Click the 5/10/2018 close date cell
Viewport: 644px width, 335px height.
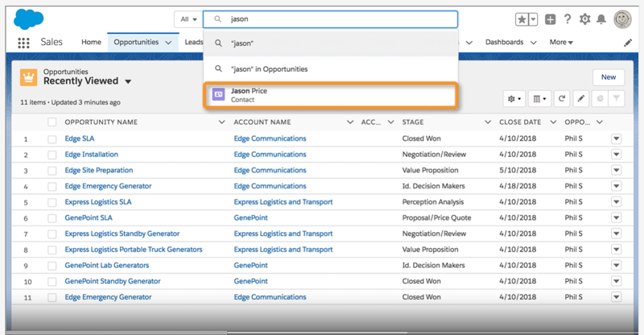coord(518,170)
